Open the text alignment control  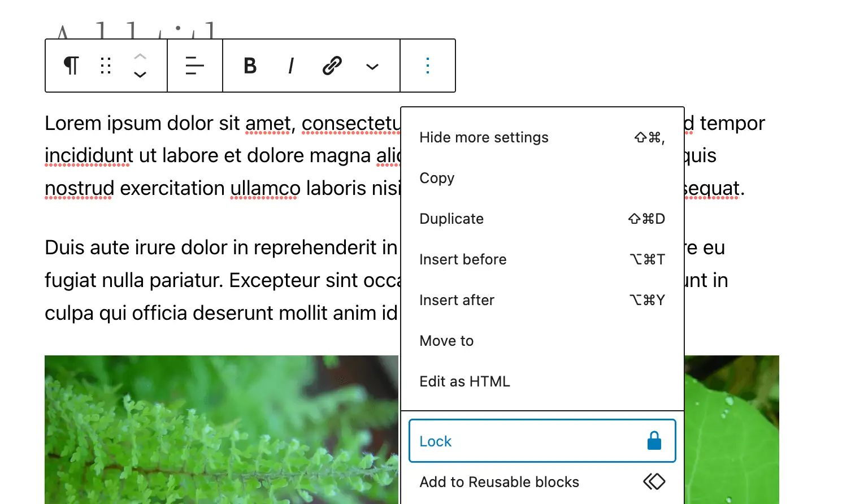[195, 66]
